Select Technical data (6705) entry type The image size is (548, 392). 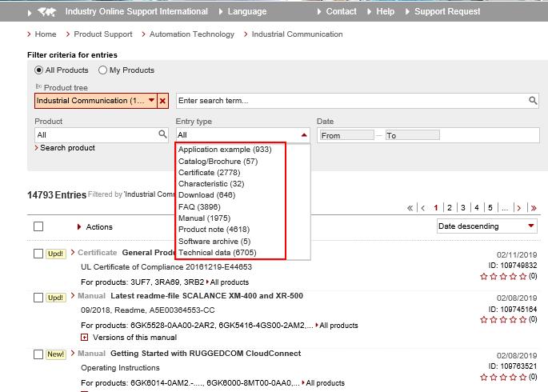point(217,252)
